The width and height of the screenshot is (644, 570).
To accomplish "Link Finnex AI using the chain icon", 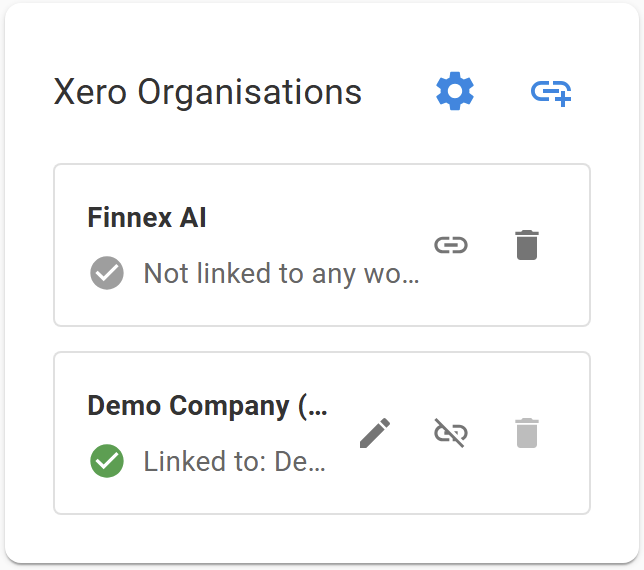I will 451,245.
